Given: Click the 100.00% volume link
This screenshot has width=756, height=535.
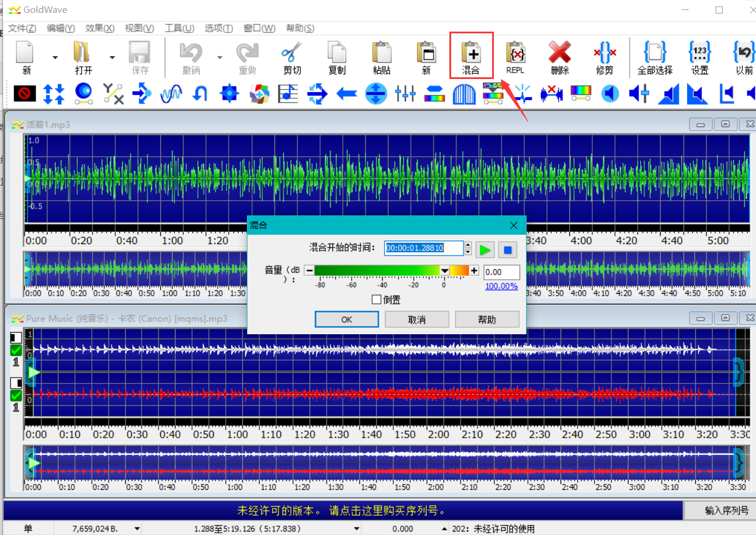Looking at the screenshot, I should pos(501,286).
